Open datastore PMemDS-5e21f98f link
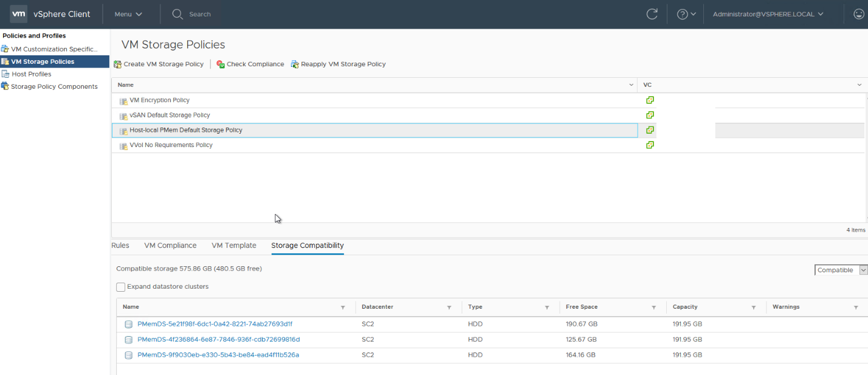This screenshot has height=375, width=868. (215, 324)
